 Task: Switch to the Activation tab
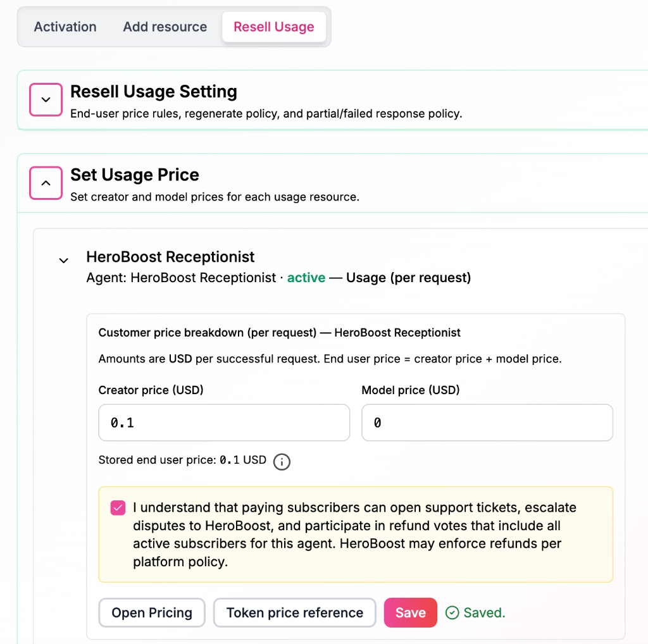coord(65,27)
